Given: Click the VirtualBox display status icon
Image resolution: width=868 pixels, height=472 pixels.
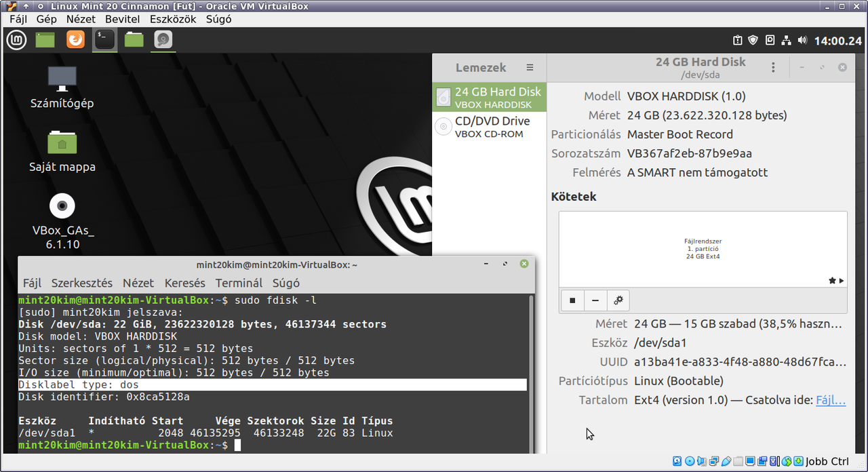Looking at the screenshot, I should (750, 461).
